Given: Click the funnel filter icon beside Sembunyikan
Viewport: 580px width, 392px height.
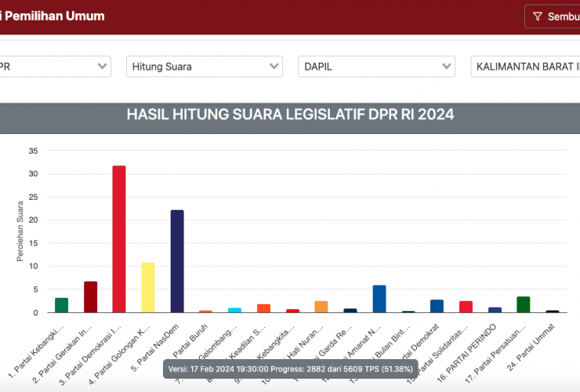Looking at the screenshot, I should point(538,16).
